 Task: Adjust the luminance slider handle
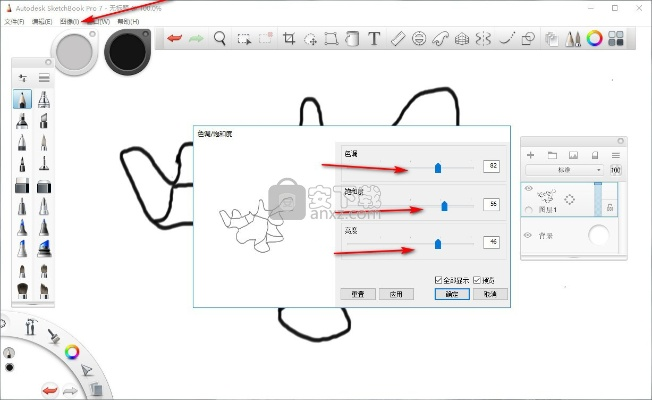[x=438, y=244]
